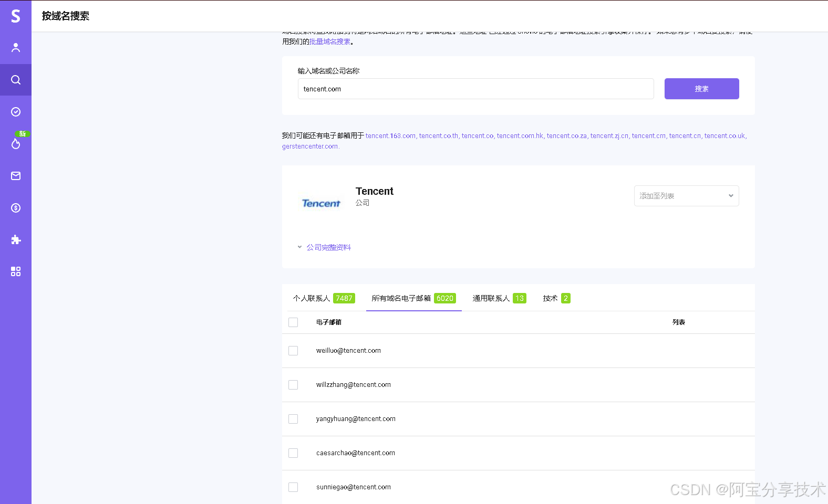Tick the select-all checkbox in table header
Image resolution: width=828 pixels, height=504 pixels.
coord(293,322)
